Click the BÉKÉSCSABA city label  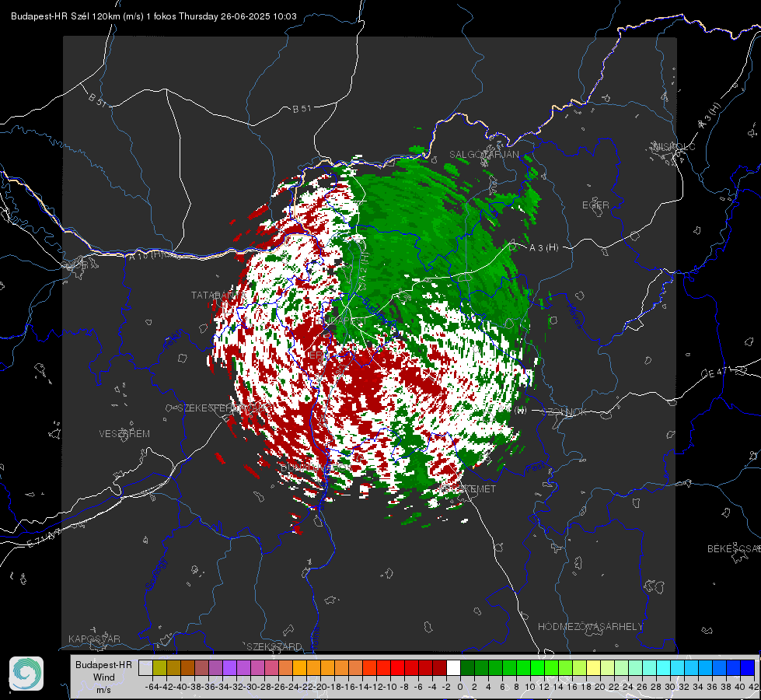[x=734, y=548]
